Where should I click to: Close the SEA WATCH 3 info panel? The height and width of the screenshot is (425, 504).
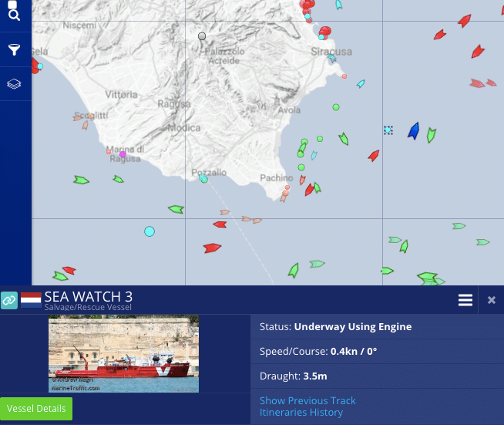pyautogui.click(x=492, y=300)
